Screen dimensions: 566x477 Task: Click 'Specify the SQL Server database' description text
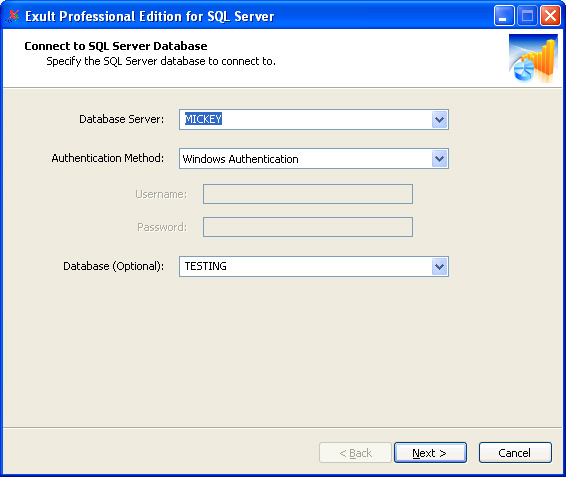[x=161, y=61]
